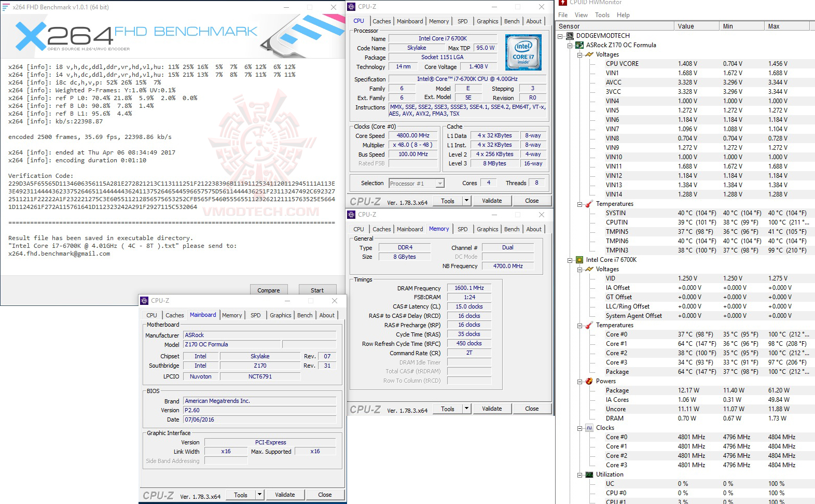
Task: Switch to Graphics tab in Mainboard CPU-Z window
Action: pyautogui.click(x=281, y=315)
